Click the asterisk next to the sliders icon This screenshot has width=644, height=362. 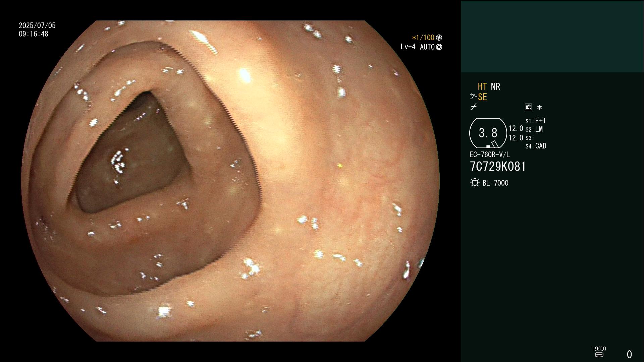point(539,108)
